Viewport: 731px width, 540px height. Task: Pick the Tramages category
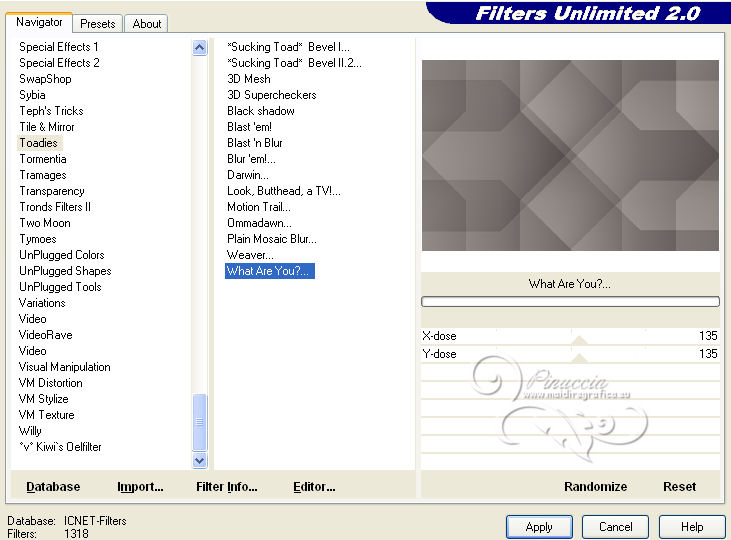coord(43,175)
